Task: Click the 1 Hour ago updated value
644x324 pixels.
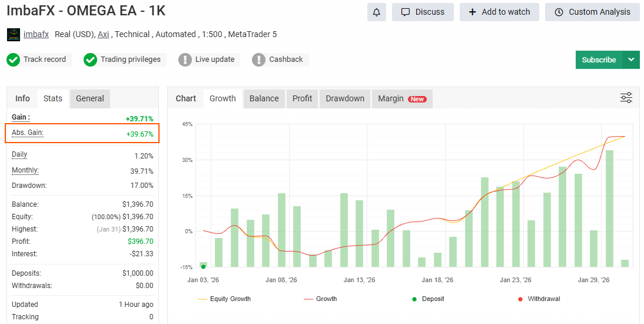Action: pos(136,304)
